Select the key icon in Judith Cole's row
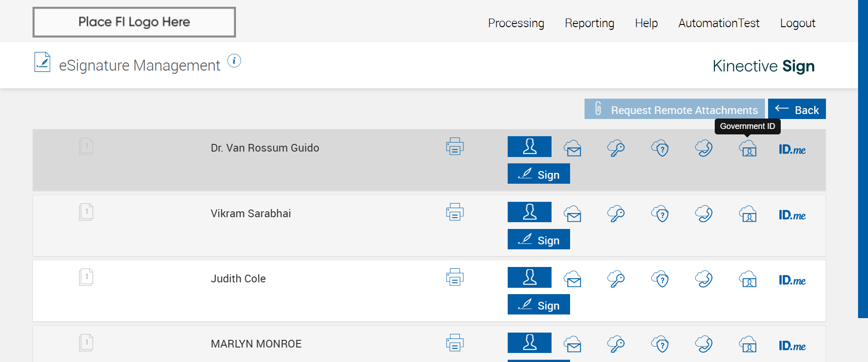This screenshot has width=868, height=362. [x=616, y=279]
